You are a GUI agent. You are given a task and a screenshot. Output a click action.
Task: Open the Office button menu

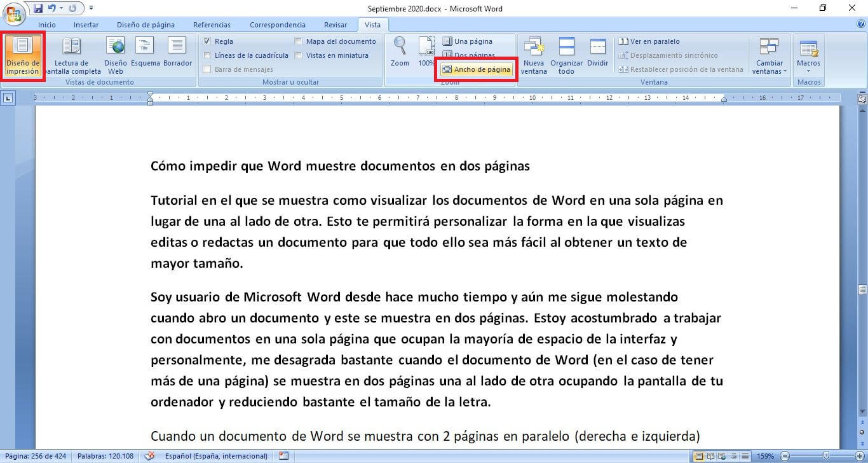pyautogui.click(x=13, y=15)
